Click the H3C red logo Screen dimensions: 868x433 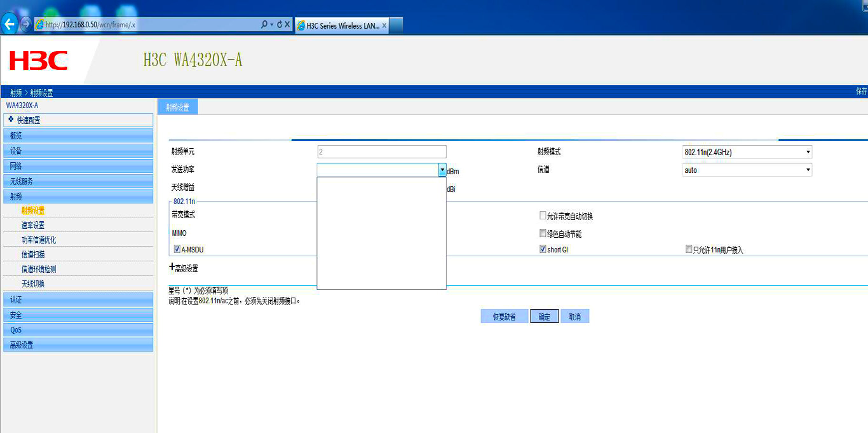39,61
